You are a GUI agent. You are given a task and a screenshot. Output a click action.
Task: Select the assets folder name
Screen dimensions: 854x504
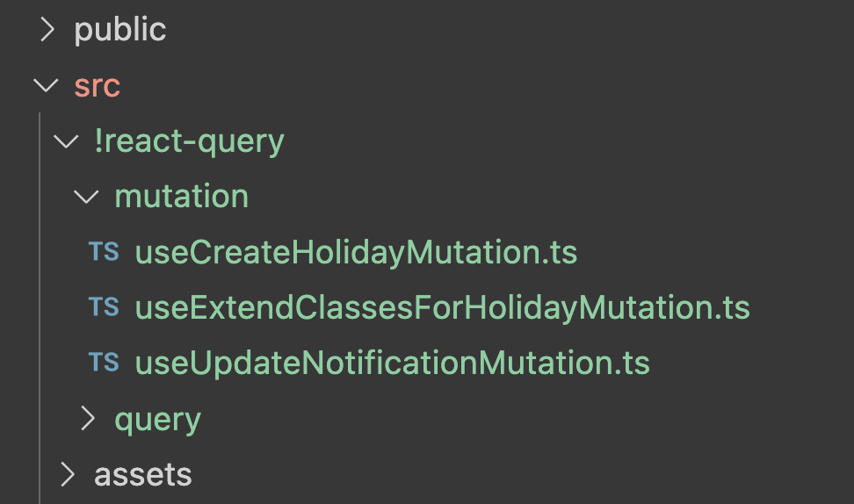142,475
